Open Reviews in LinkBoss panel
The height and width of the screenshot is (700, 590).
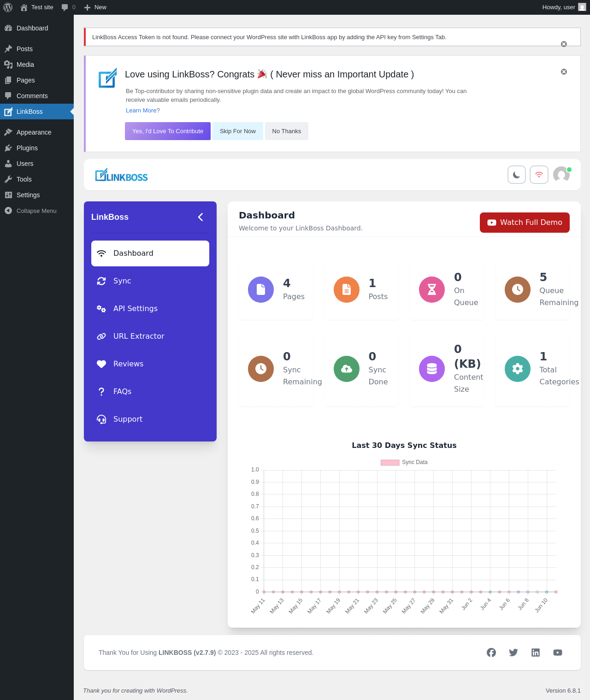pos(150,364)
